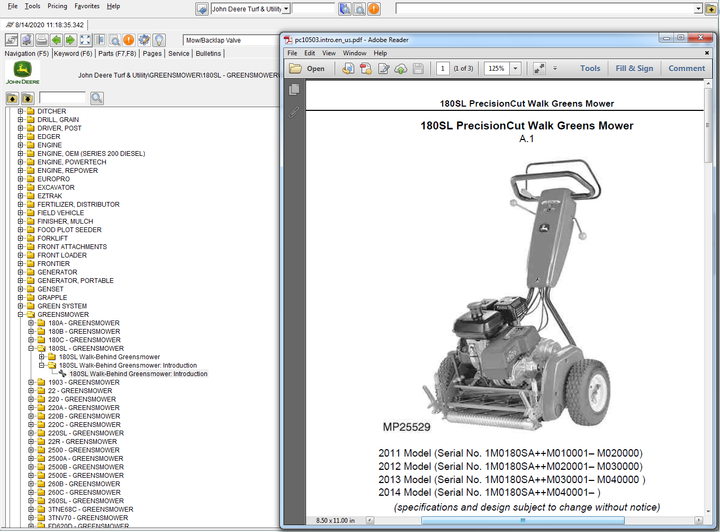Click the refresh sync icon at toolbar start
The width and height of the screenshot is (720, 532).
coord(11,40)
